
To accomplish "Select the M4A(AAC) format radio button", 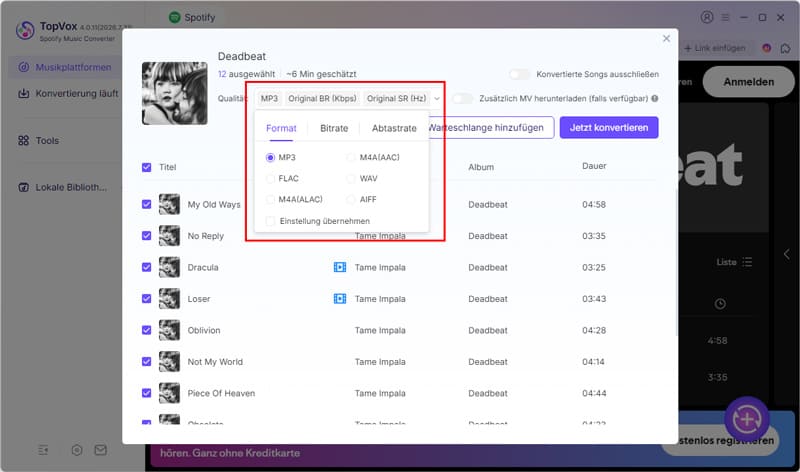I will [x=351, y=158].
